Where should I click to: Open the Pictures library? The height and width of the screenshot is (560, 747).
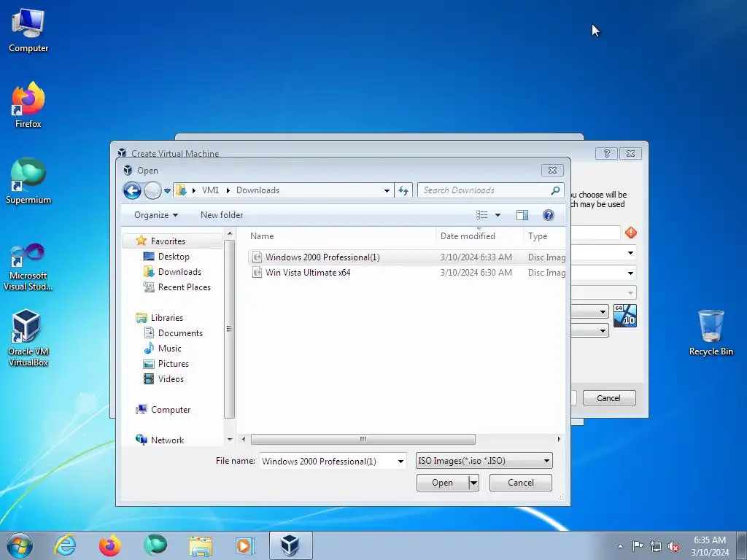174,363
